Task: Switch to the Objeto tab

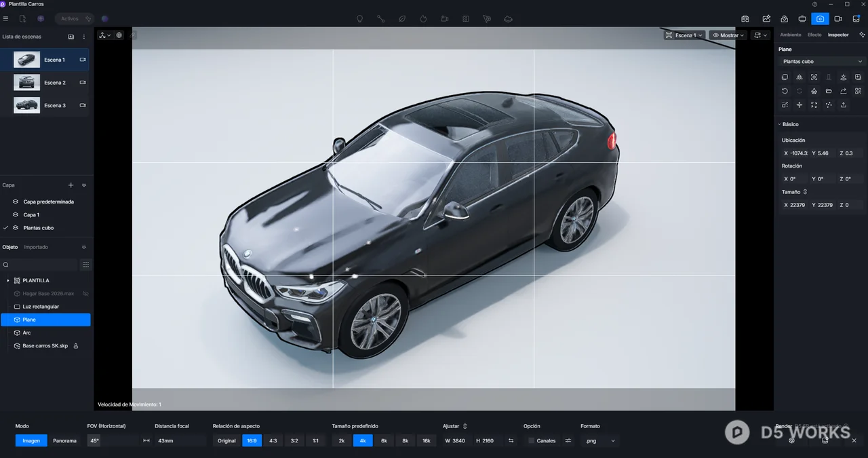Action: tap(9, 247)
